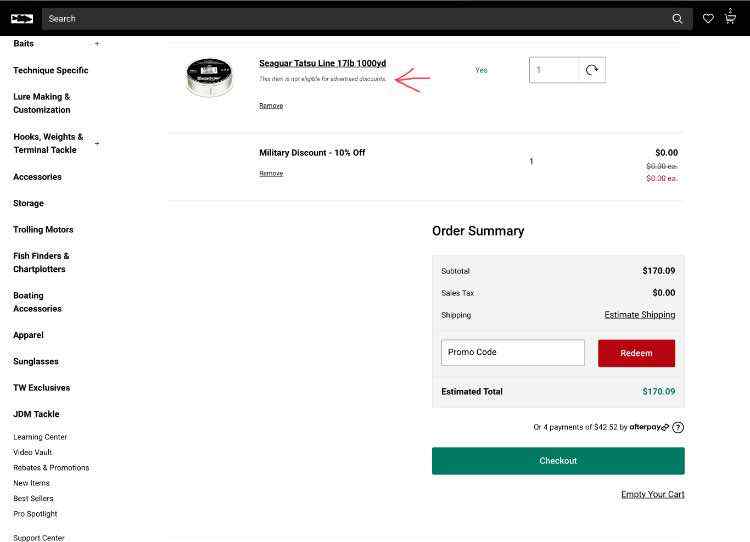The image size is (750, 542).
Task: Click the Seaguar Tatsu Line product image
Action: [209, 77]
